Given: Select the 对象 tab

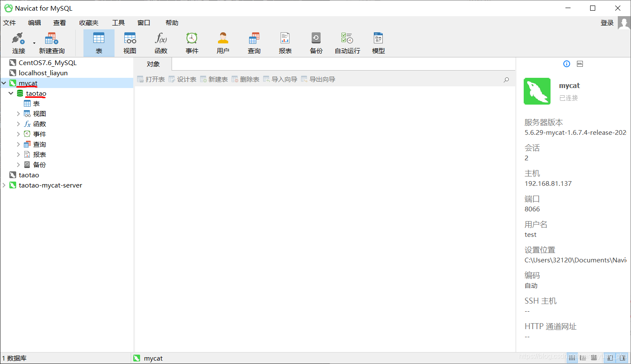Looking at the screenshot, I should click(153, 64).
